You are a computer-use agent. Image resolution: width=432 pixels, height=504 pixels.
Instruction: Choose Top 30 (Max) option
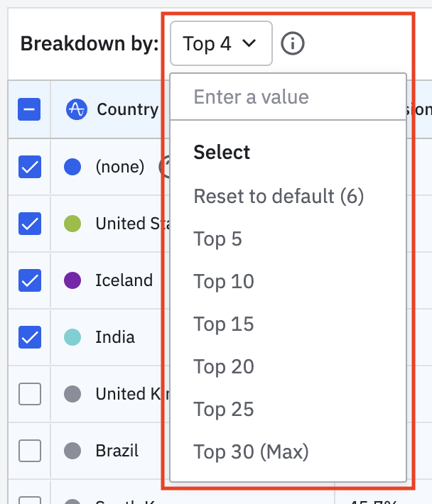tap(251, 451)
